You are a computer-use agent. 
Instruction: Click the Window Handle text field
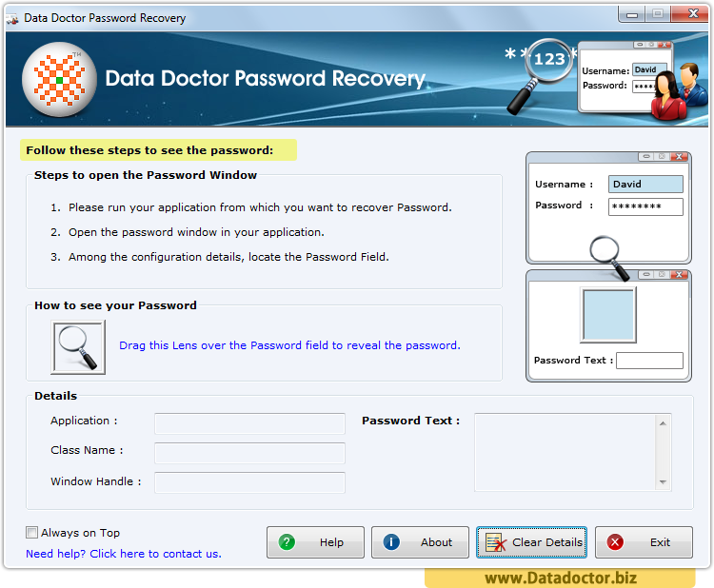tap(249, 482)
